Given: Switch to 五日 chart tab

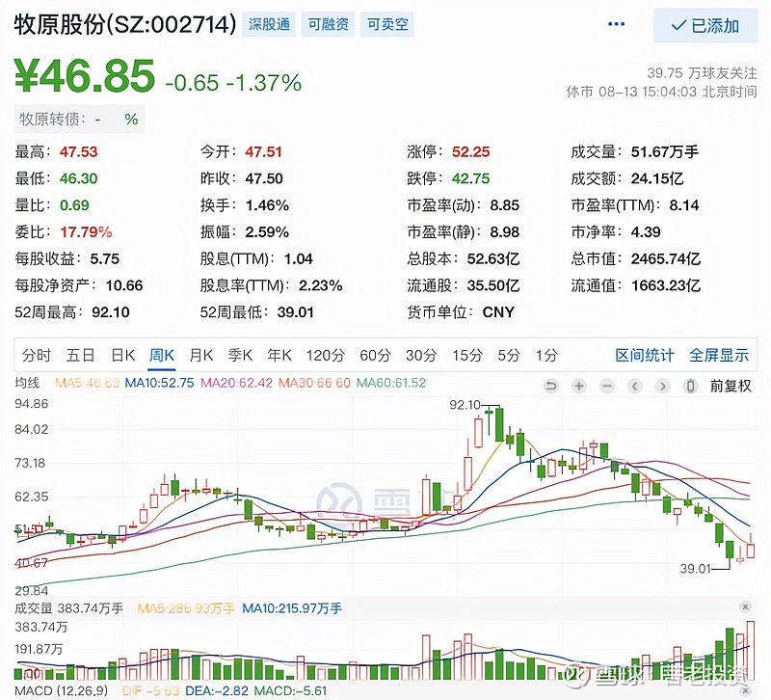Looking at the screenshot, I should click(x=80, y=355).
